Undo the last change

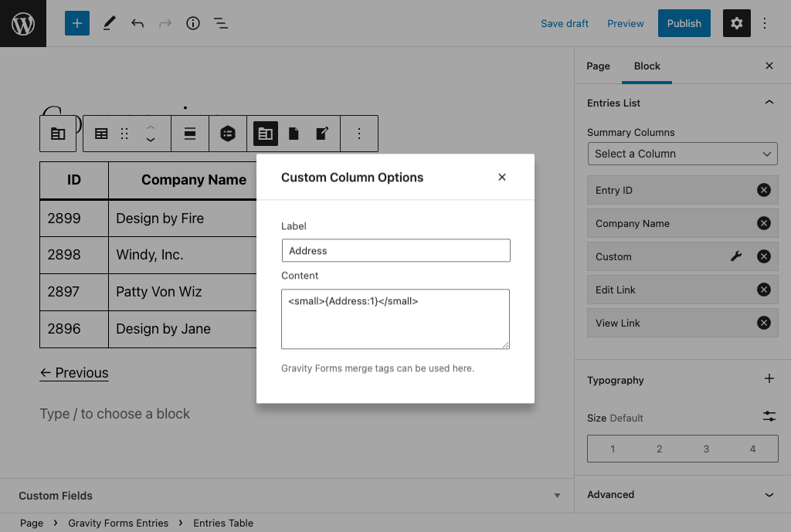point(137,23)
